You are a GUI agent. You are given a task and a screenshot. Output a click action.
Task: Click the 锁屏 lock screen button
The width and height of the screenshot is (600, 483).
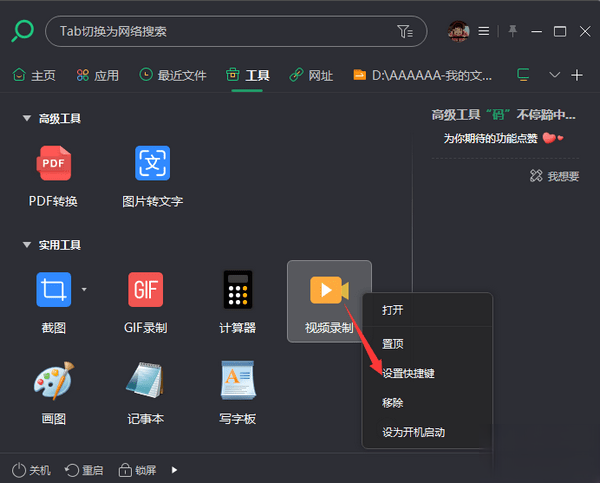(x=137, y=470)
